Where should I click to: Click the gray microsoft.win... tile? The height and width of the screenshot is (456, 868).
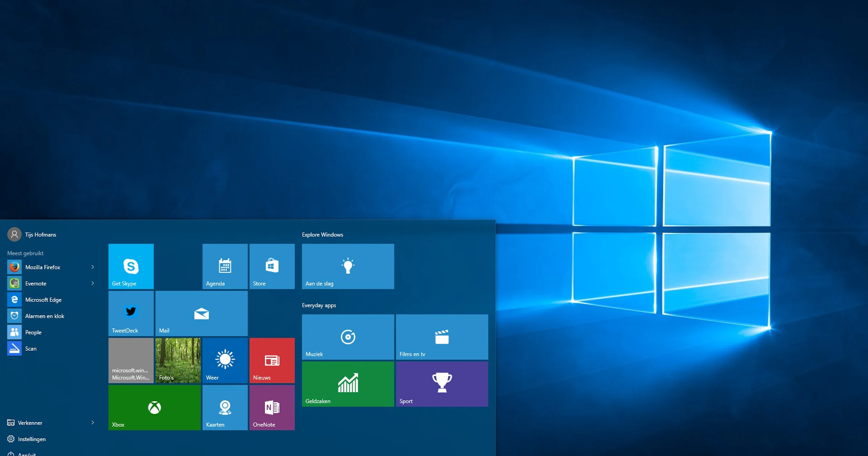[x=131, y=360]
